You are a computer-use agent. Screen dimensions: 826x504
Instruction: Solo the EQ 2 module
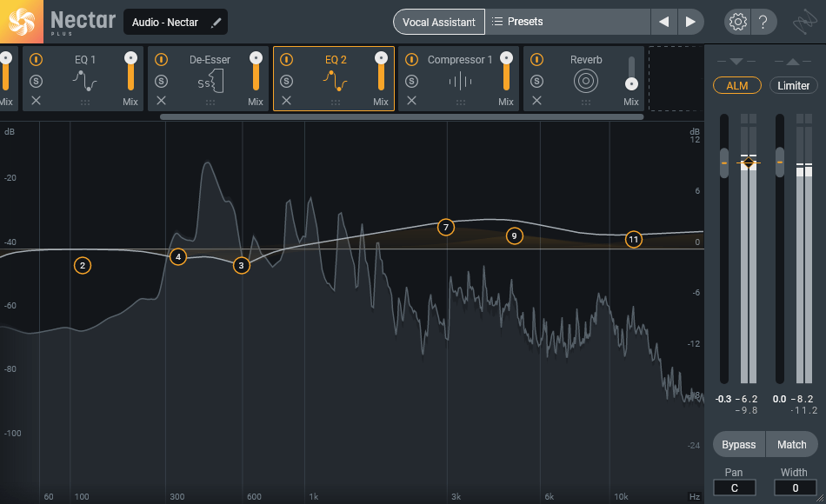tap(287, 81)
